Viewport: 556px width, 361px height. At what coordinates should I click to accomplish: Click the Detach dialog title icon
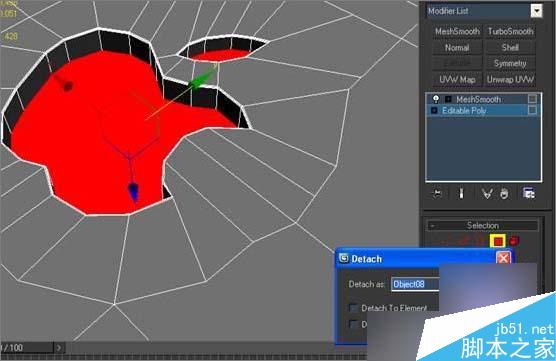tap(344, 258)
